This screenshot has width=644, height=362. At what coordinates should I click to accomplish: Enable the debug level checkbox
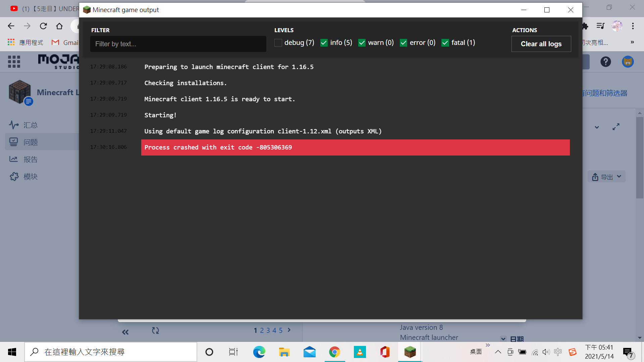click(x=278, y=43)
